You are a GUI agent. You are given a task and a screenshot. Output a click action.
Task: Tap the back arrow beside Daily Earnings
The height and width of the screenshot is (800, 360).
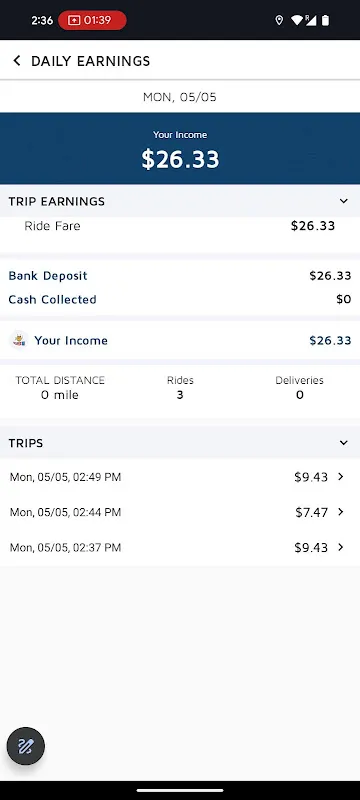pos(17,61)
